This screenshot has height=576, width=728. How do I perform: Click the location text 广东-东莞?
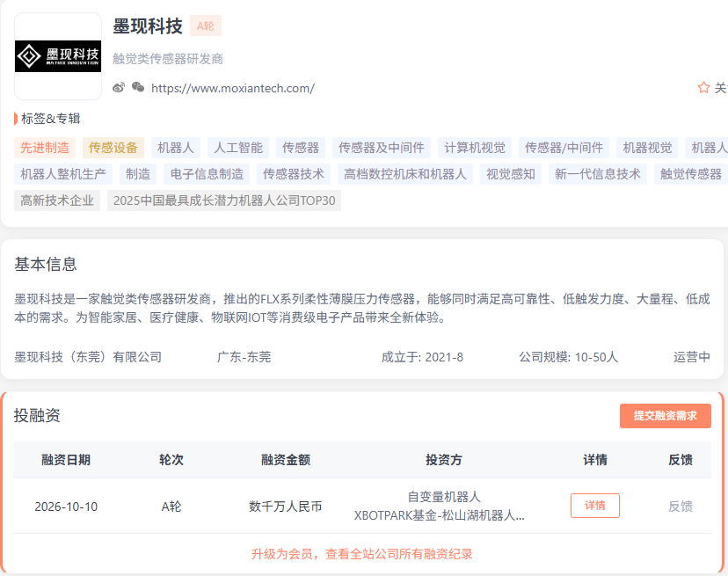(x=244, y=357)
